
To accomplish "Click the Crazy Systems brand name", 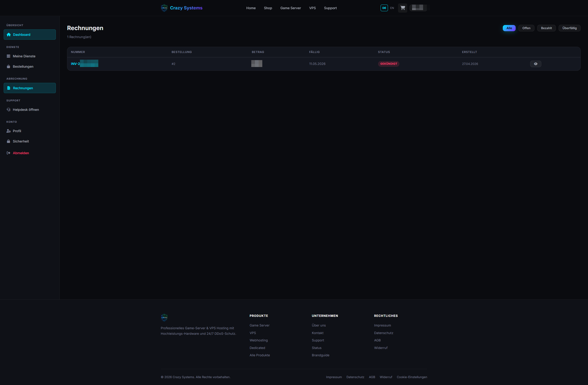I will tap(186, 8).
